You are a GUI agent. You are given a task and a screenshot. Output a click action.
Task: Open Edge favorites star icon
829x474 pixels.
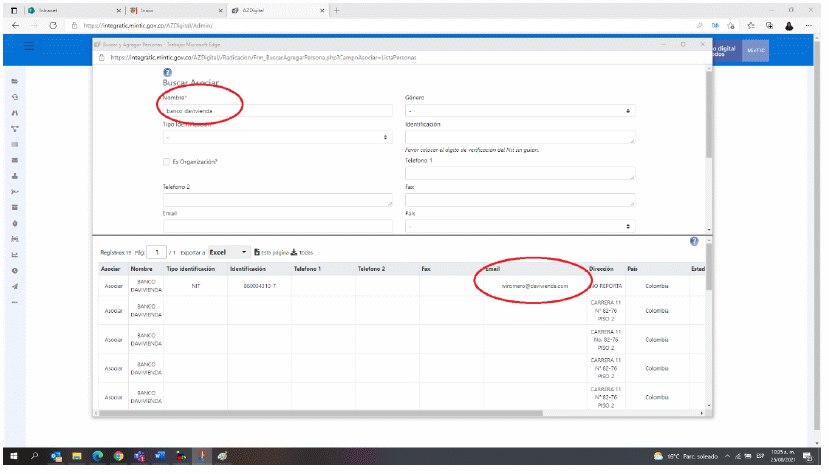coord(751,25)
